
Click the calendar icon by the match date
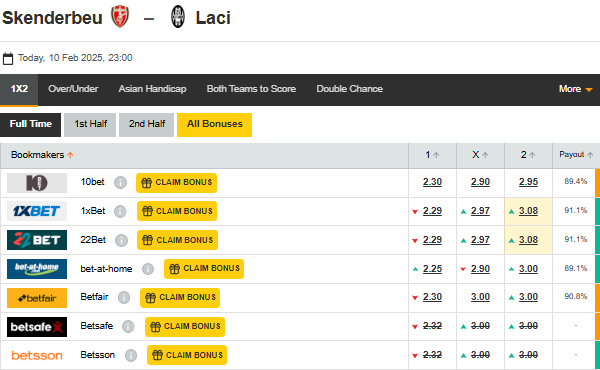point(8,58)
